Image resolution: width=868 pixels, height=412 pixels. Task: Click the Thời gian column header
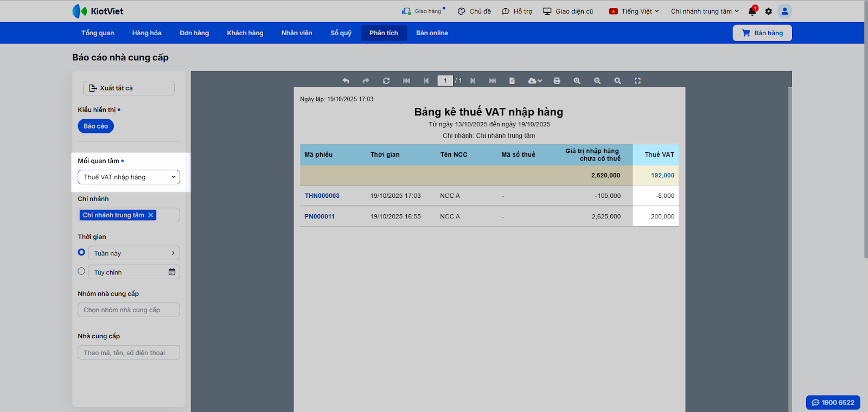[x=385, y=154]
